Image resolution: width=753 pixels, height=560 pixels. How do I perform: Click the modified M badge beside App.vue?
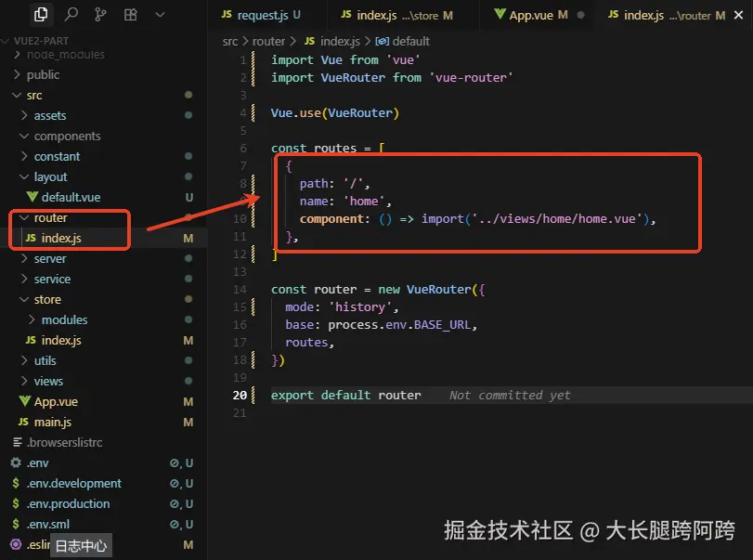point(188,401)
